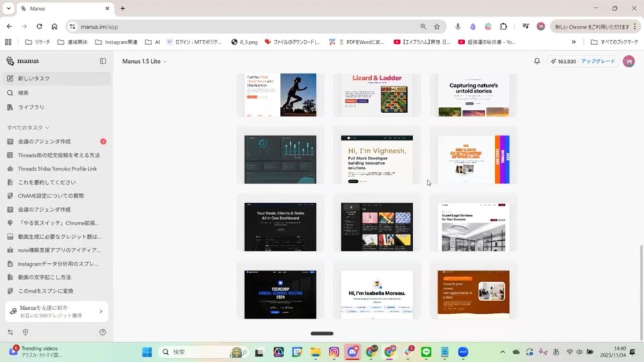Click the user profile avatar in Manus
The height and width of the screenshot is (362, 644).
point(628,61)
